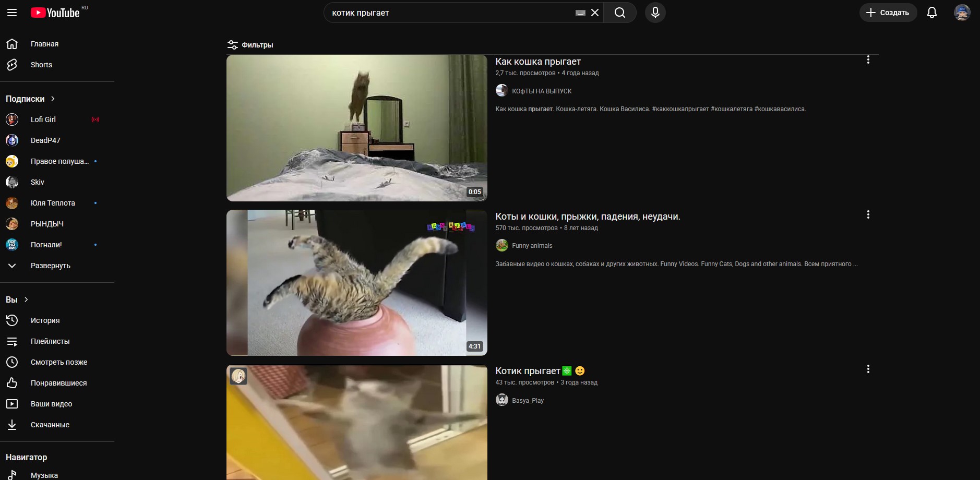Open options for 'Коты и кошки' video

coord(868,214)
